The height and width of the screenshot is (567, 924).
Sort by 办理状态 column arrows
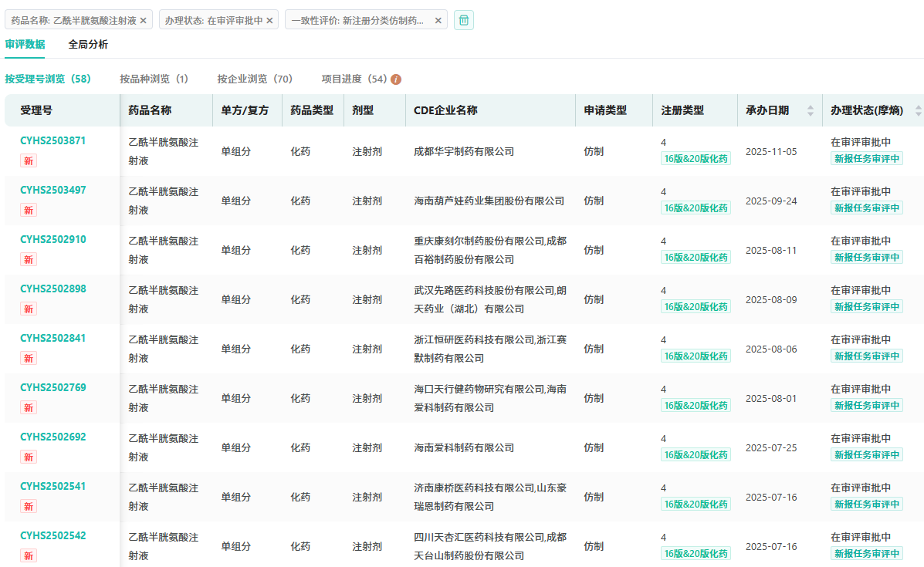pos(918,110)
